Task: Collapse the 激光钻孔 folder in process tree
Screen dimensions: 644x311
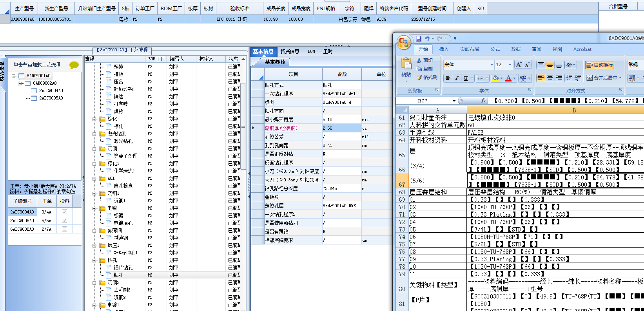Action: click(x=94, y=134)
